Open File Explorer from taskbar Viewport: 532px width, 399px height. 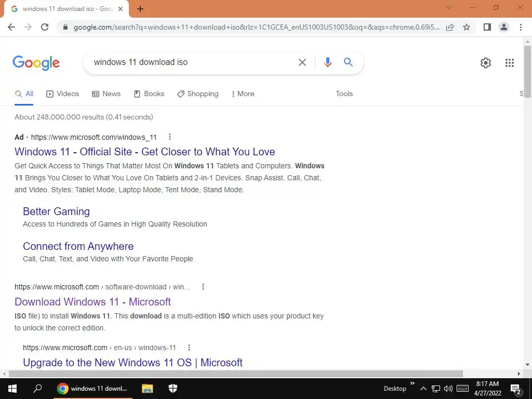pos(147,389)
